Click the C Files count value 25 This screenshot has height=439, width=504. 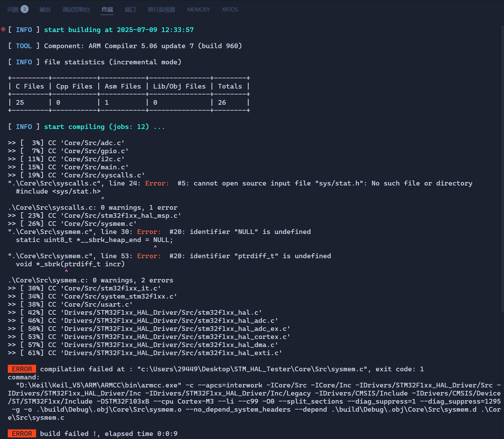pyautogui.click(x=20, y=103)
